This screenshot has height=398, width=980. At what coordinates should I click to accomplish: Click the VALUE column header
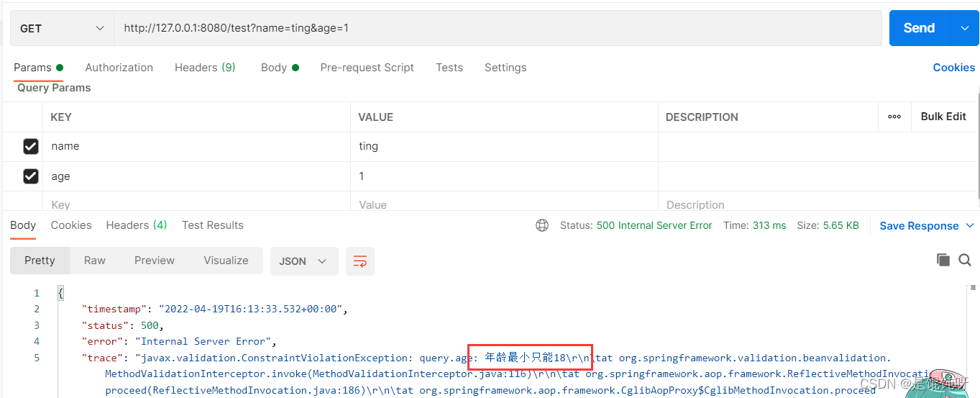coord(376,117)
